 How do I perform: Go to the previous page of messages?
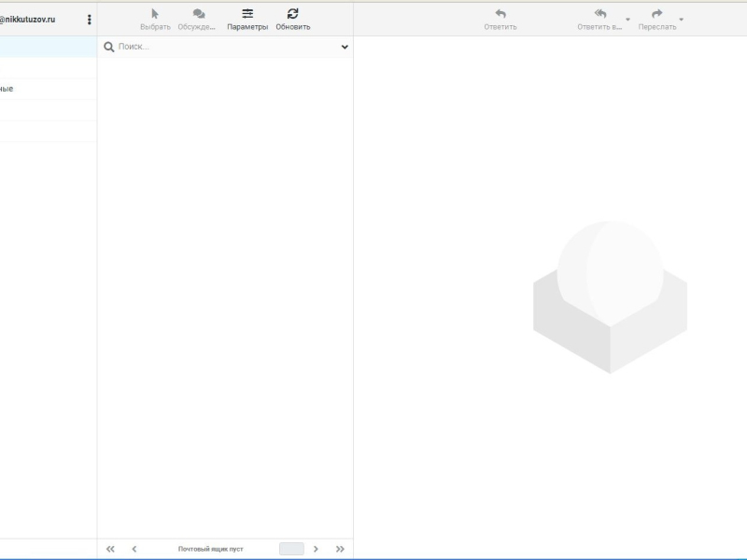[134, 549]
